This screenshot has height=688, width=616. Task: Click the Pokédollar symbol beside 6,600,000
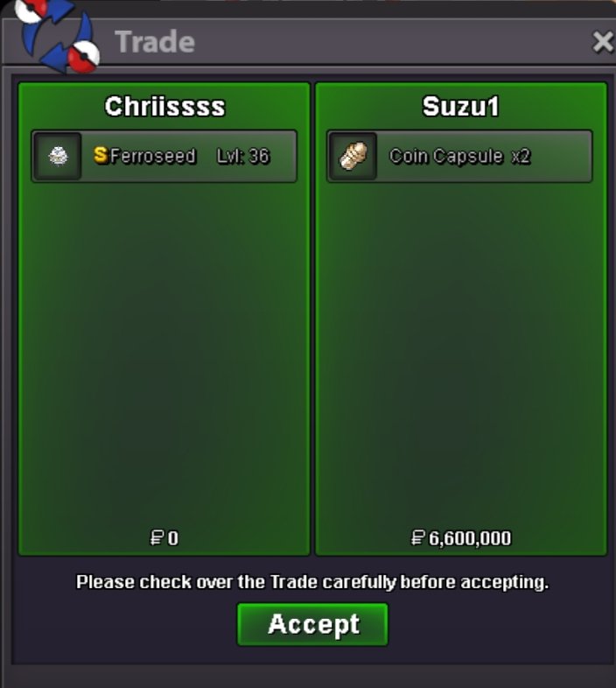coord(418,538)
